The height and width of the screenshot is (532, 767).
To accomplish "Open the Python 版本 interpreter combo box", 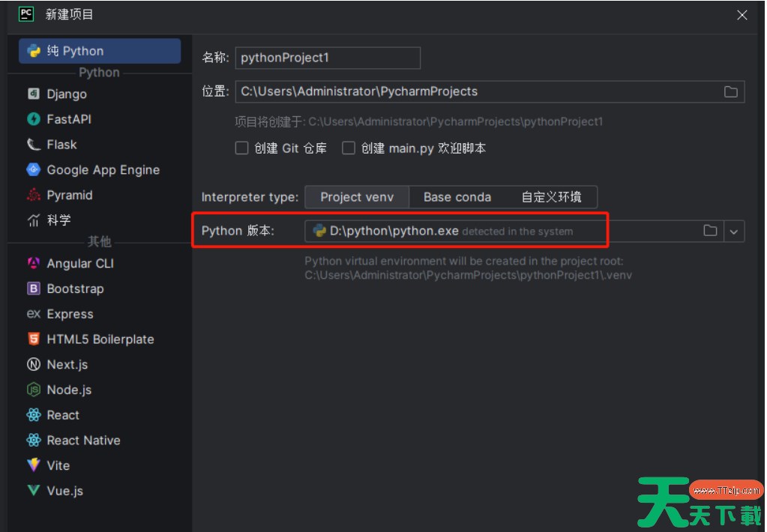I will (524, 232).
